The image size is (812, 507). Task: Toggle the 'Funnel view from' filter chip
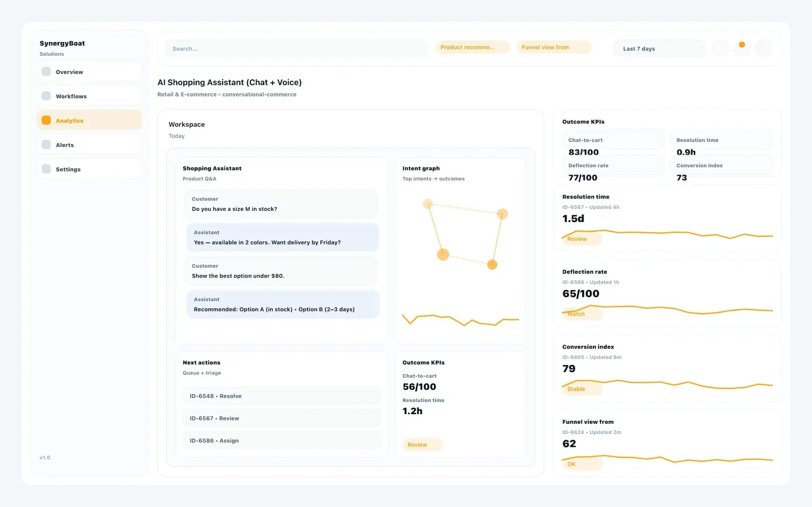tap(554, 47)
